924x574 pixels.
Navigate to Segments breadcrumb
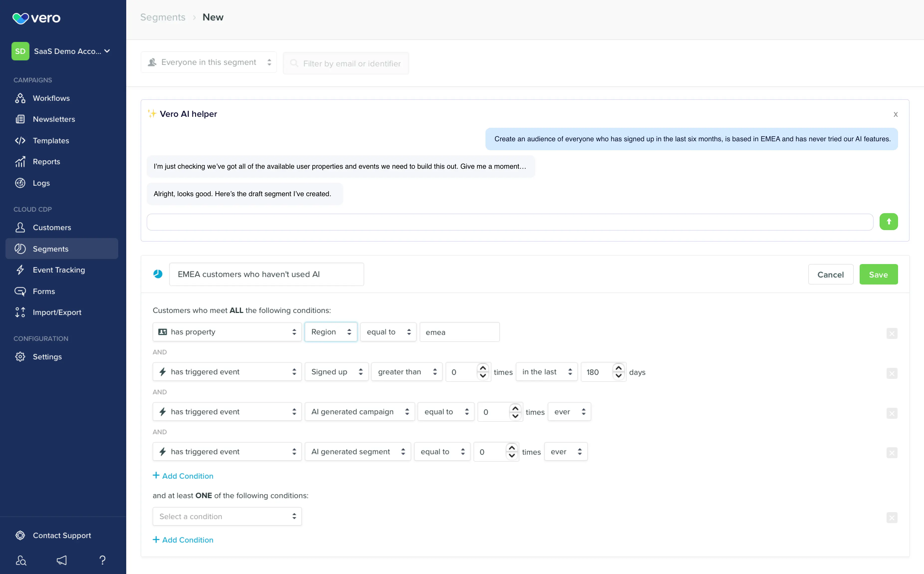(x=162, y=17)
